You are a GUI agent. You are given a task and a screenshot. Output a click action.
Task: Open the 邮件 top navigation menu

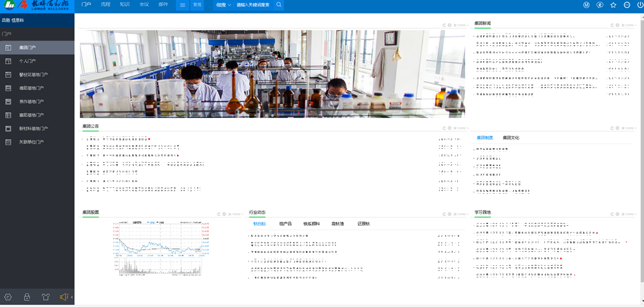[163, 5]
